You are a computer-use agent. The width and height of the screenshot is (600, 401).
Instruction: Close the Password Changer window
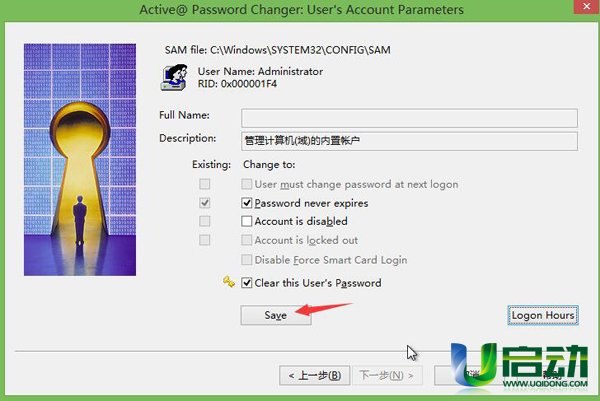(x=587, y=7)
